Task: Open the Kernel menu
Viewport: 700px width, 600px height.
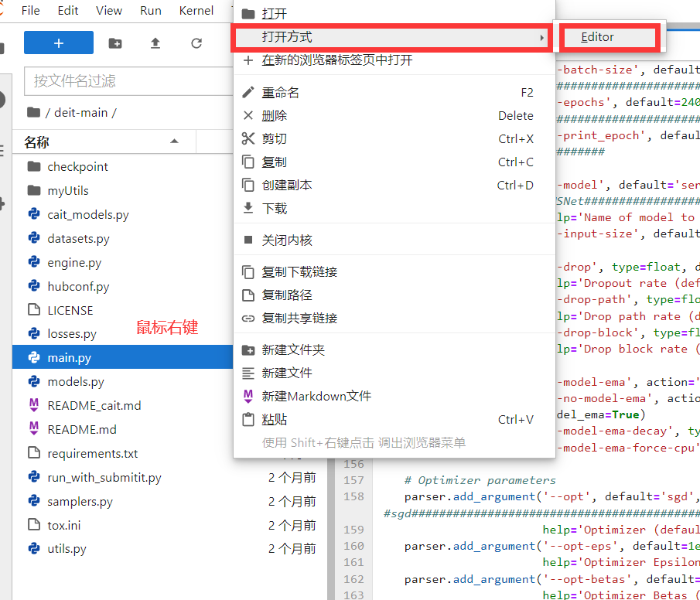Action: (x=196, y=10)
